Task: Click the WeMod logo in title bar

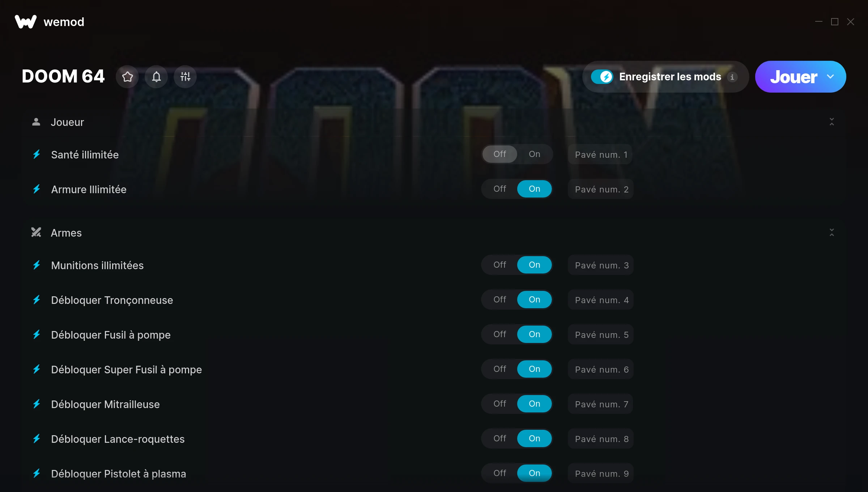Action: 26,22
